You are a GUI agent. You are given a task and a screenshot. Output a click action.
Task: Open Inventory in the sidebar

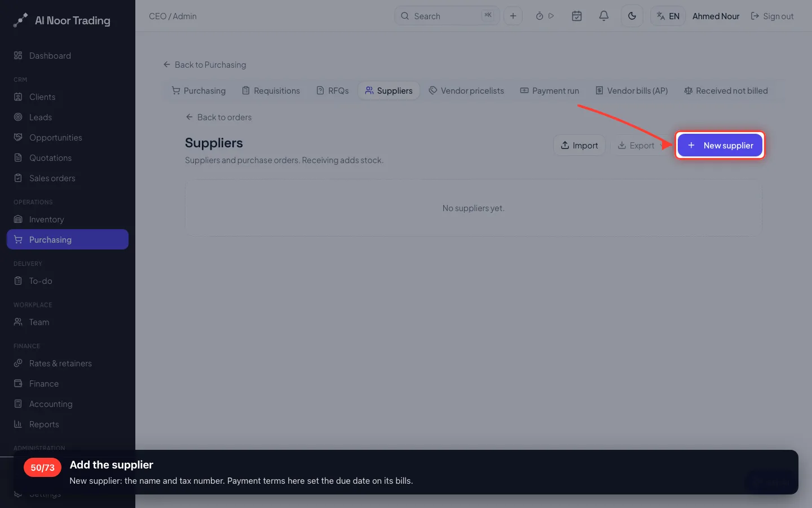tap(68, 220)
